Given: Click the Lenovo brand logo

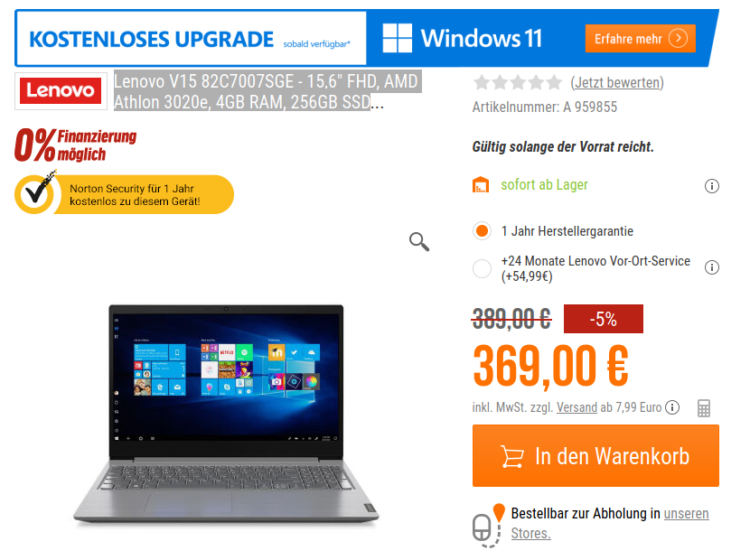Looking at the screenshot, I should coord(61,91).
